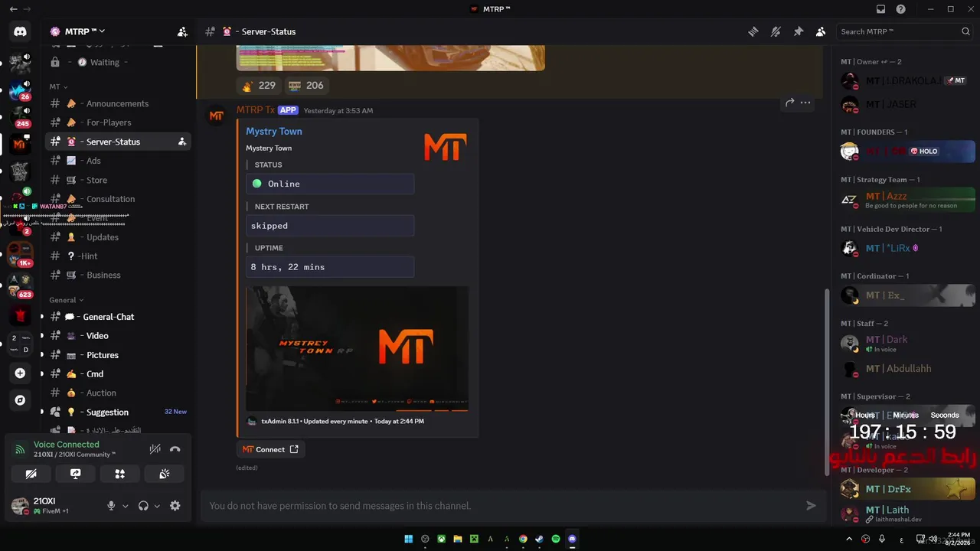Open the MTRP Tx bot avatar
Viewport: 980px width, 551px height.
[x=217, y=116]
